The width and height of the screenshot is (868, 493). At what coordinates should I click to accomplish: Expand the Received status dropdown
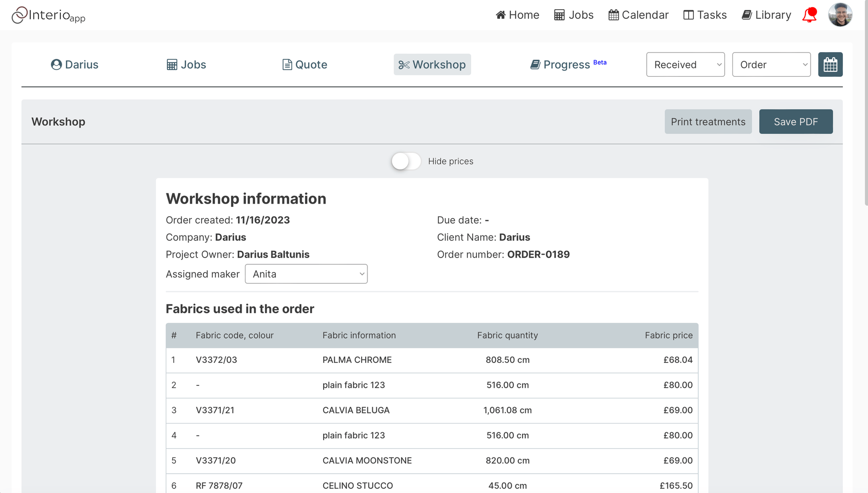click(685, 65)
